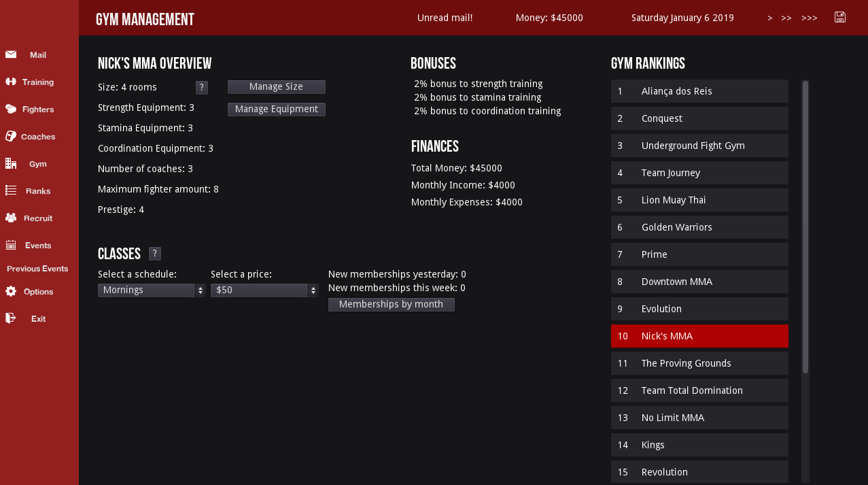Click the help button beside Classes

point(155,254)
